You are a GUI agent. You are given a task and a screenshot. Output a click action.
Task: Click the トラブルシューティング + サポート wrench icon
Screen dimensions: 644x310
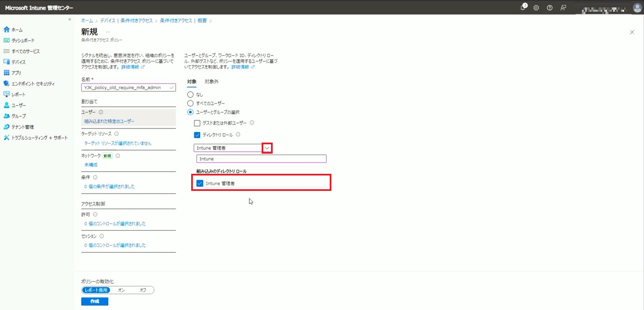pyautogui.click(x=6, y=138)
